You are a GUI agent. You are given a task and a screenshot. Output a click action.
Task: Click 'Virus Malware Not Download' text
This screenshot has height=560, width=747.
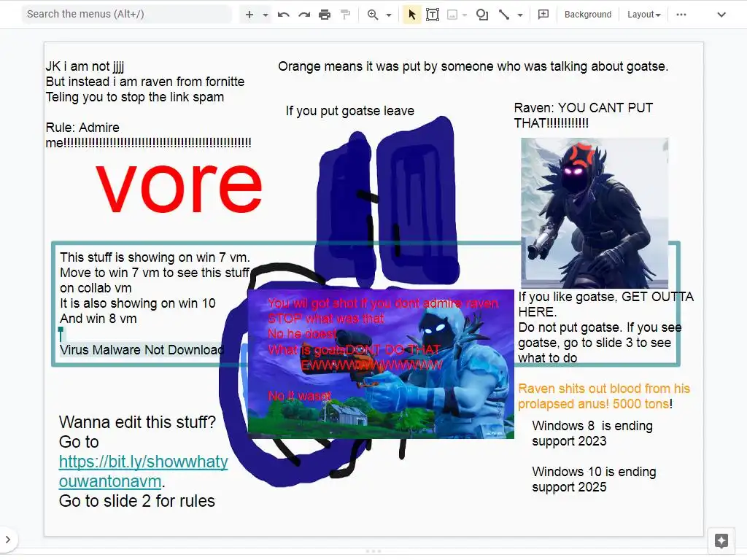[x=142, y=350]
